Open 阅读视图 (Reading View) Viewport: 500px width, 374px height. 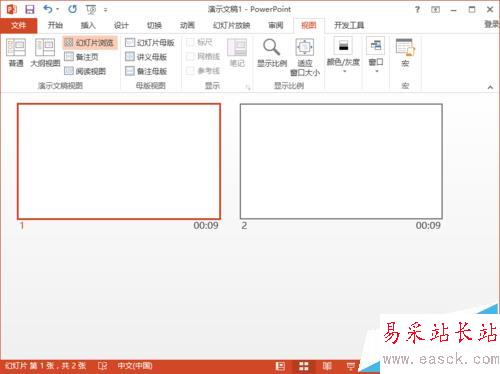(x=85, y=71)
